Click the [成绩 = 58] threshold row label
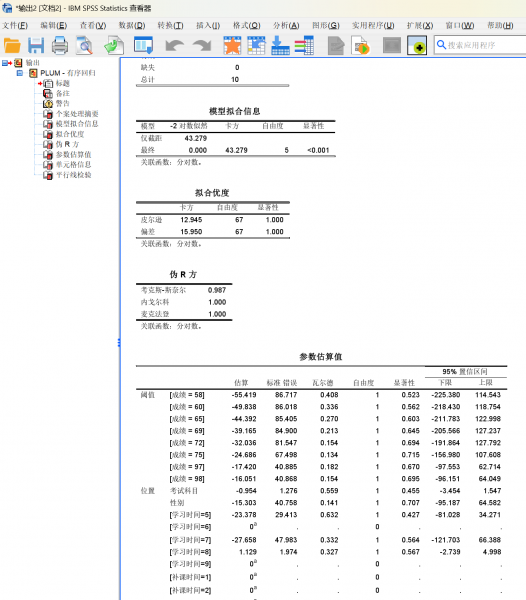Screen dimensions: 526x600 click(x=187, y=395)
